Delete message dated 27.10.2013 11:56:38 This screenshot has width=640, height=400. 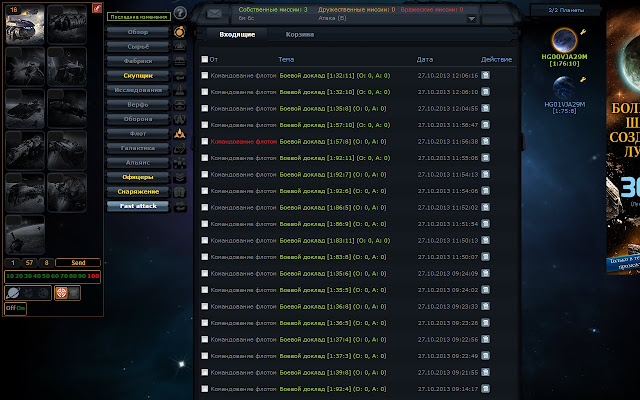tap(485, 141)
